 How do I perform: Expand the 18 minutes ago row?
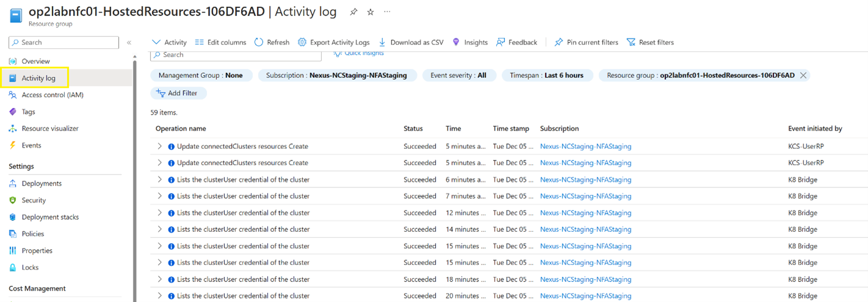159,279
